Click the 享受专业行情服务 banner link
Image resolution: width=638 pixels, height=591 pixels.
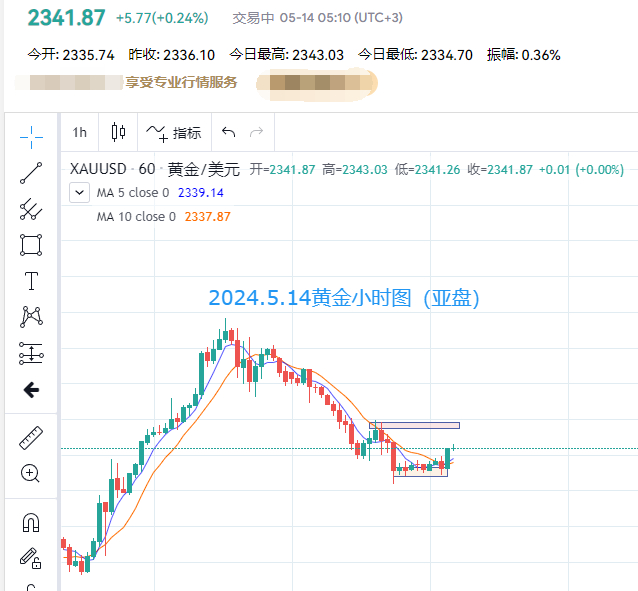click(181, 82)
